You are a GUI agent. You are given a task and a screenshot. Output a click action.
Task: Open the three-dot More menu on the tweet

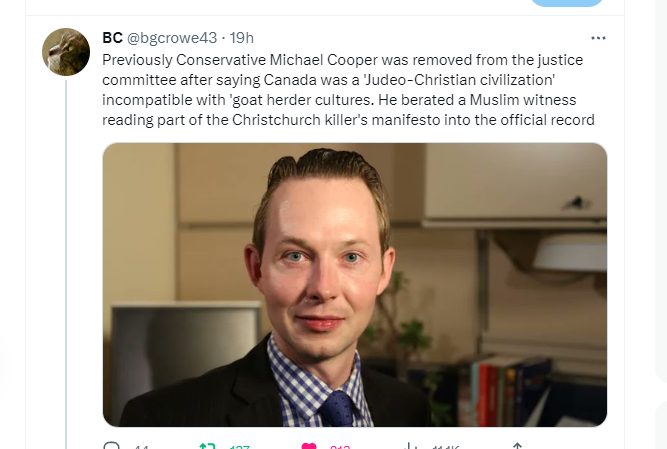click(x=598, y=38)
